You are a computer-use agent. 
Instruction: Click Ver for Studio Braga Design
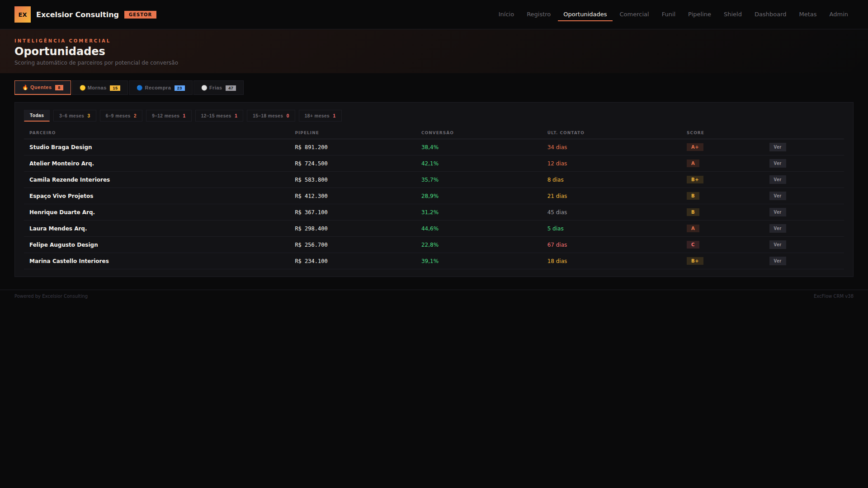[777, 147]
